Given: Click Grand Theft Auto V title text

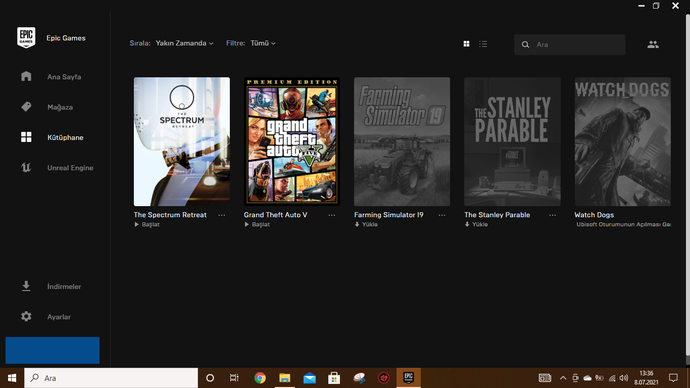Looking at the screenshot, I should pos(275,215).
